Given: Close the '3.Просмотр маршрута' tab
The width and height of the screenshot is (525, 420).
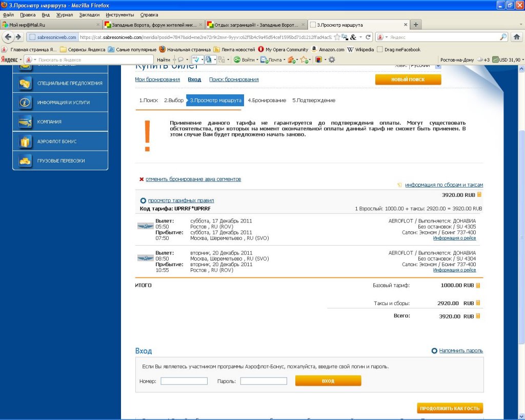Looking at the screenshot, I should (x=406, y=25).
